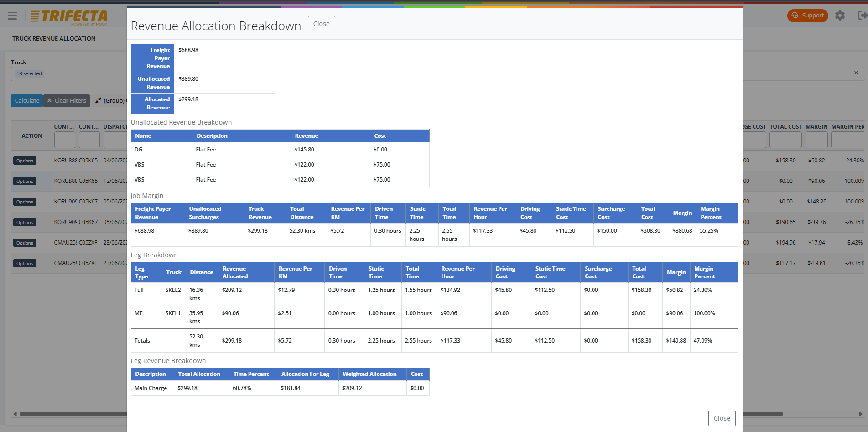The width and height of the screenshot is (868, 432).
Task: Click Clear Filters button
Action: [x=67, y=101]
